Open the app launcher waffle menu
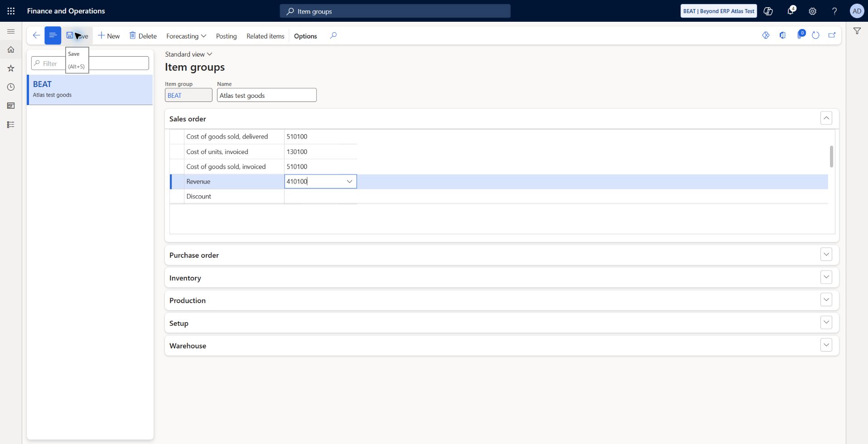The image size is (868, 444). pyautogui.click(x=11, y=11)
